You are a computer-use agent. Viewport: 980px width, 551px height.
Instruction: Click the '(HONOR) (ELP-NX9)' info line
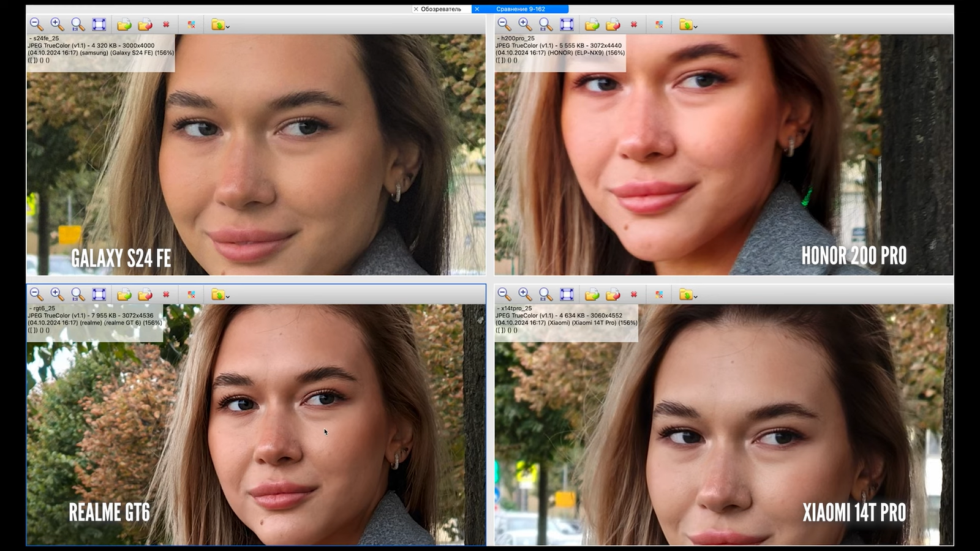[560, 53]
